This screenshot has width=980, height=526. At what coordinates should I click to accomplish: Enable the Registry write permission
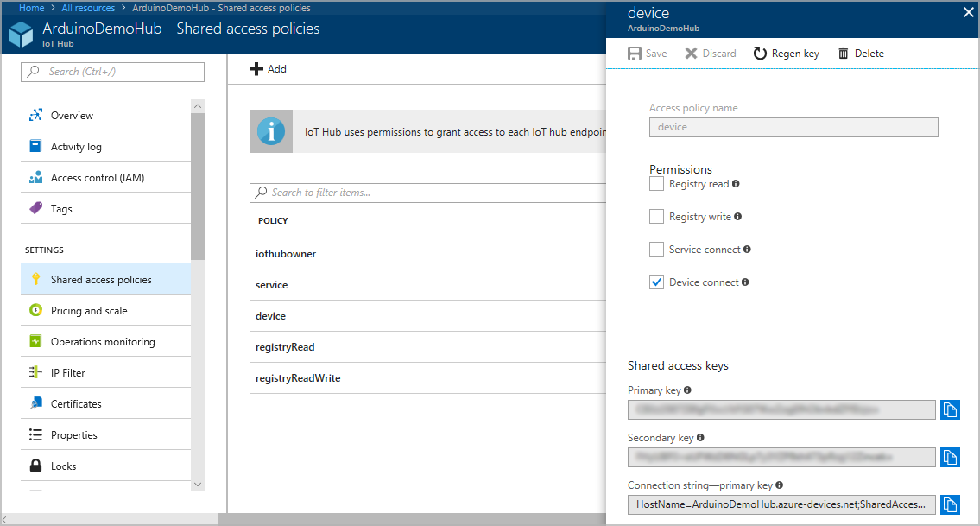click(656, 217)
